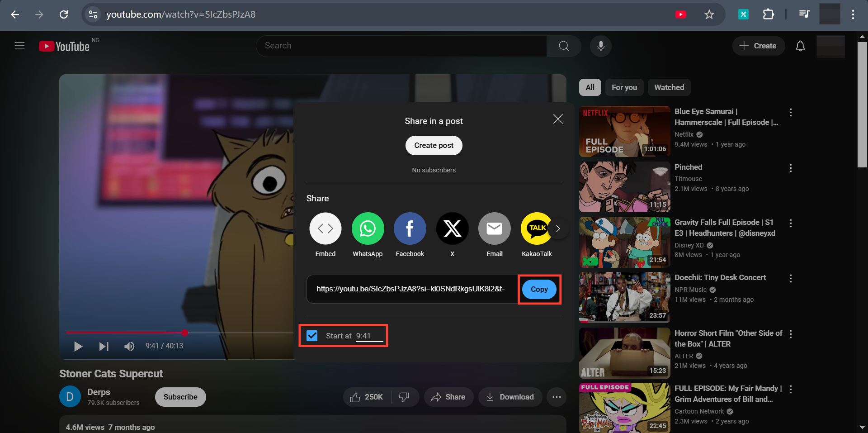Open YouTube notifications bell
The image size is (868, 433).
coord(800,46)
